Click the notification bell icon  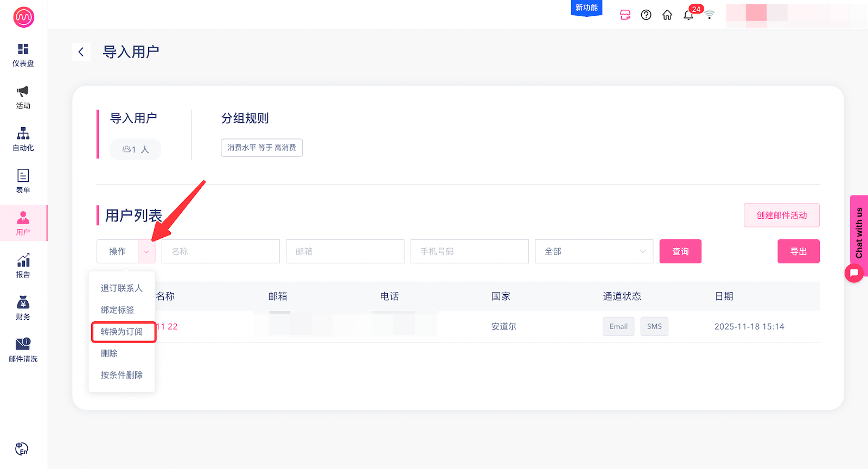[x=688, y=15]
